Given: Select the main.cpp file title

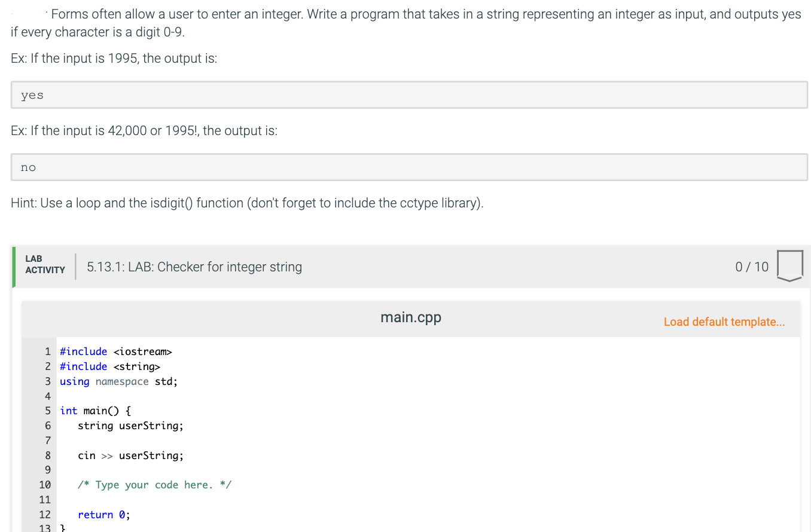Looking at the screenshot, I should pyautogui.click(x=411, y=317).
